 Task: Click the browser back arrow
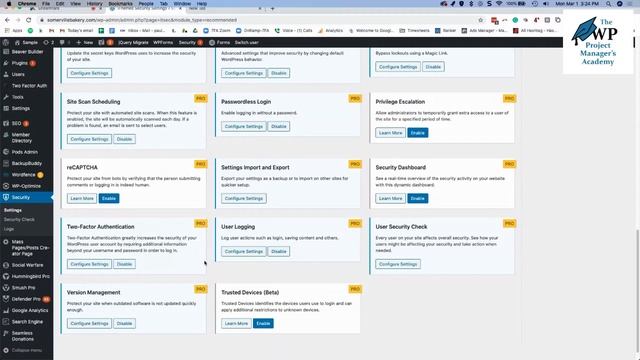click(x=7, y=20)
